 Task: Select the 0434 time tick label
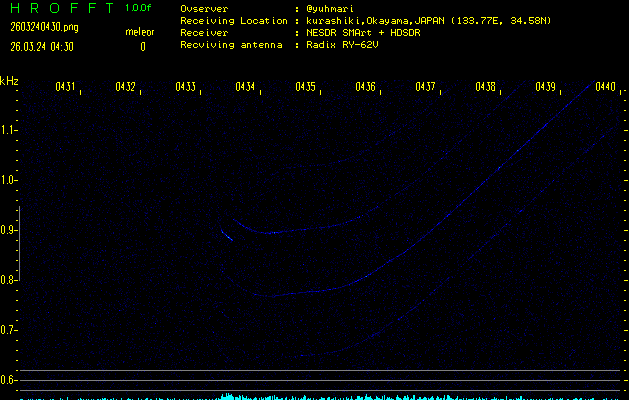246,87
